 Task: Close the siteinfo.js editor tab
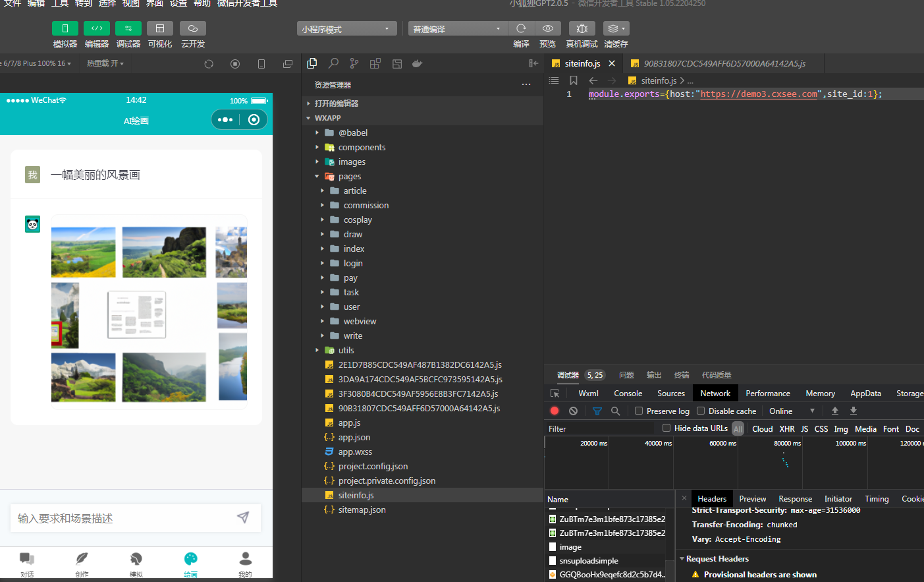tap(612, 63)
